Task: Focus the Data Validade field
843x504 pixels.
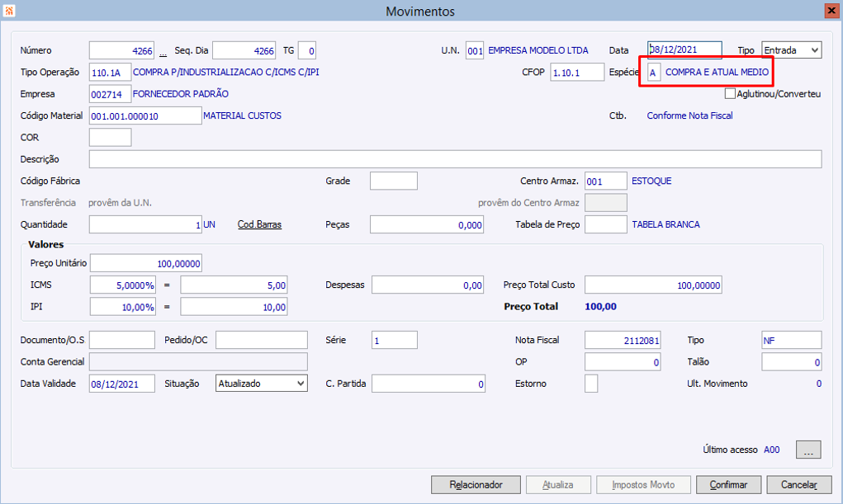Action: click(x=122, y=384)
